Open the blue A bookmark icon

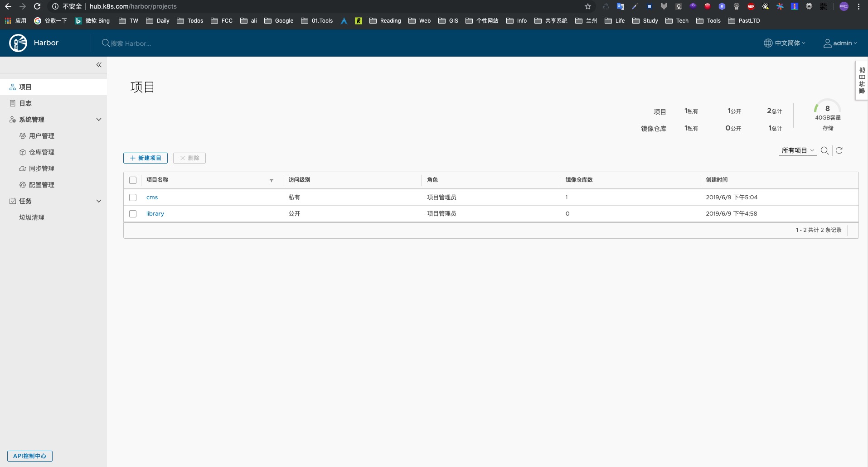pyautogui.click(x=344, y=21)
